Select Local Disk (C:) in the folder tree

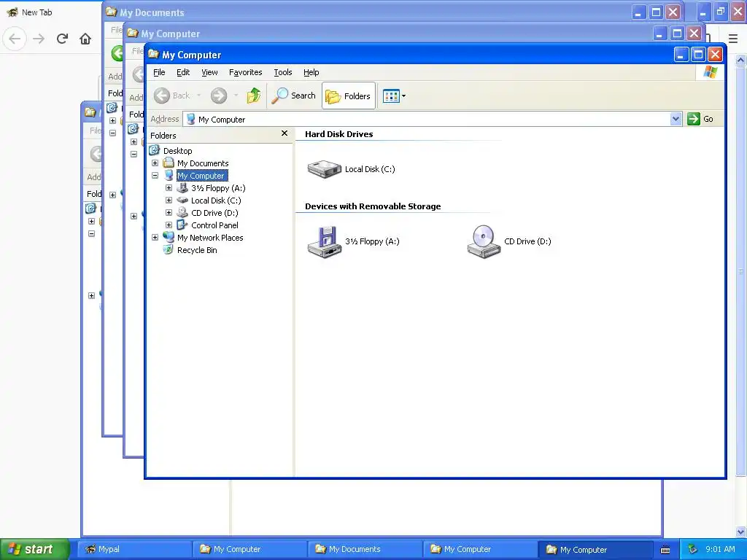pos(216,201)
